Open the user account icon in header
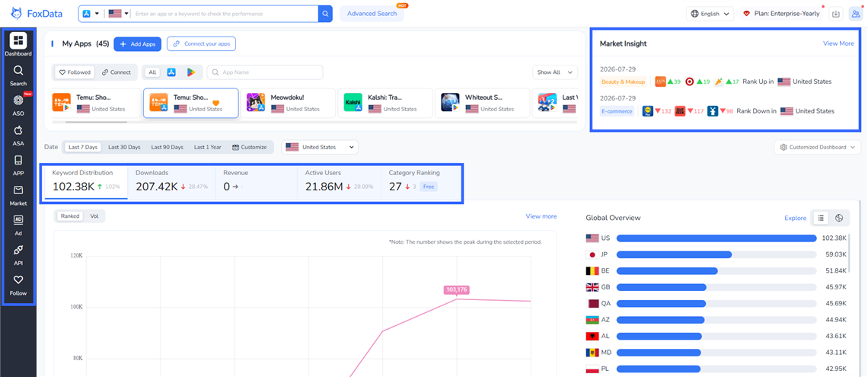Image resolution: width=868 pixels, height=377 pixels. click(x=855, y=14)
